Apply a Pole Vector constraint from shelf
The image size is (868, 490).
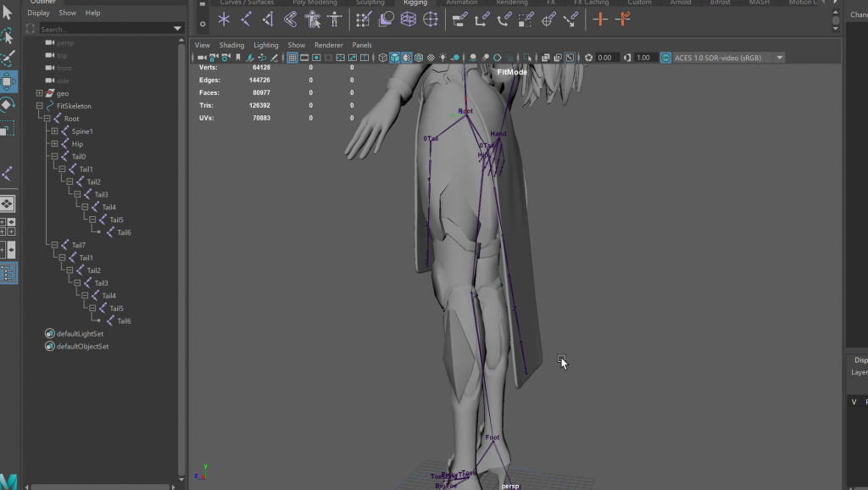coord(570,19)
